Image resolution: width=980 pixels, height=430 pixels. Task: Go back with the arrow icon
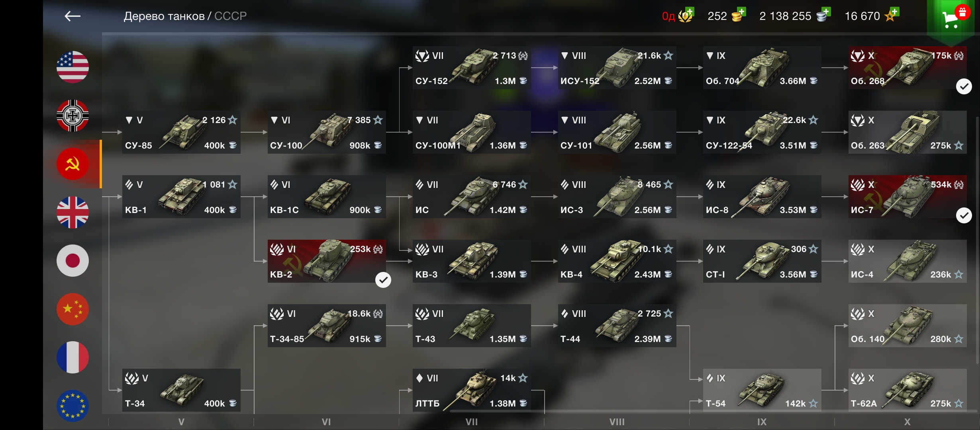(x=73, y=16)
